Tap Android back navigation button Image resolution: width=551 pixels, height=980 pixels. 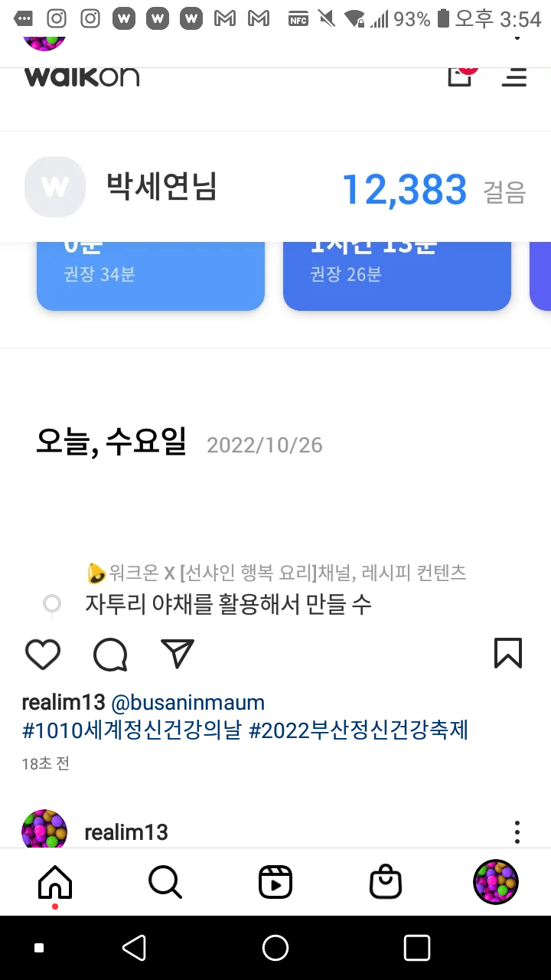[135, 948]
